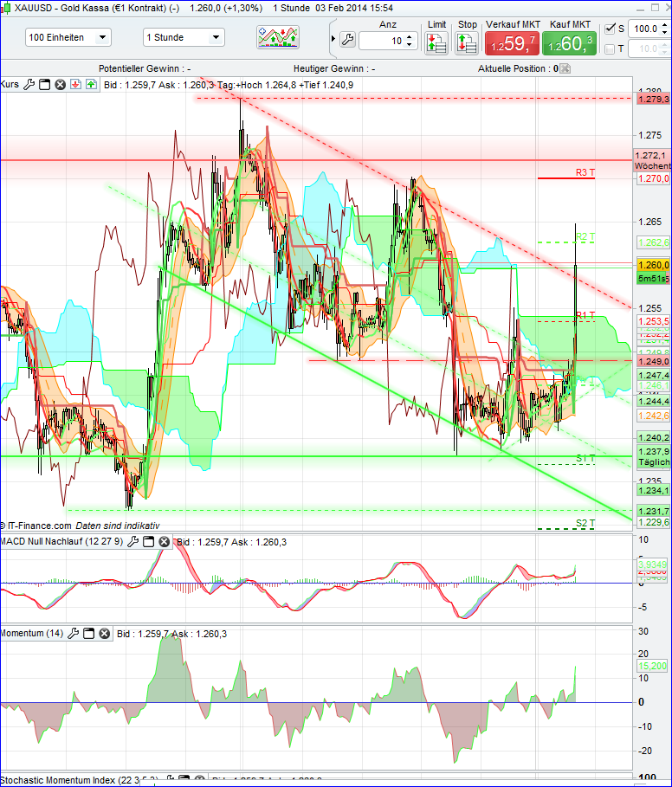The height and width of the screenshot is (787, 672).
Task: Remove the MACD Null Nachlauf indicator
Action: pos(165,542)
